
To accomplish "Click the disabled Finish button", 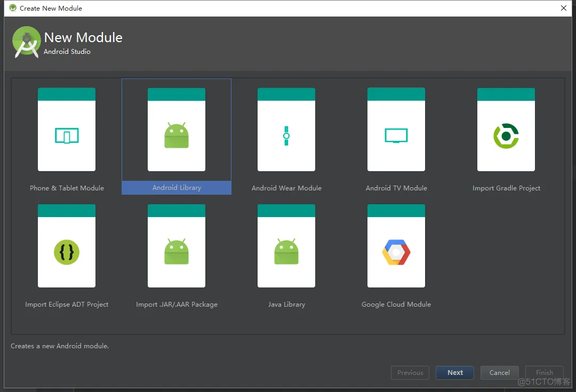I will (545, 372).
